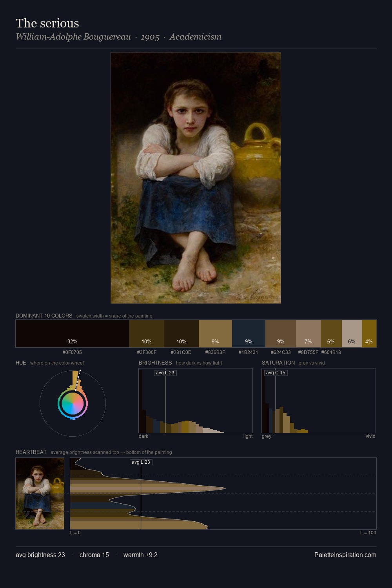Choose the #624C33 brown swatch
392x588 pixels.
(281, 334)
